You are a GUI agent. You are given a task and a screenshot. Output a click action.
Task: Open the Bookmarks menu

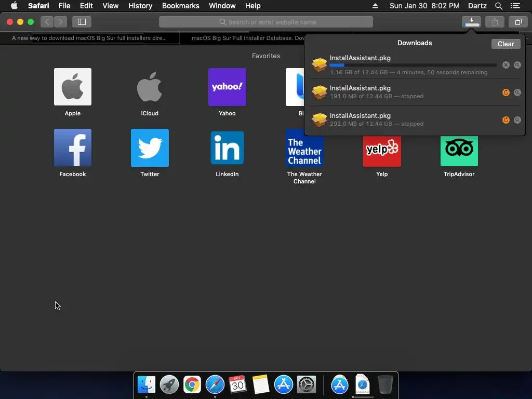pyautogui.click(x=180, y=6)
